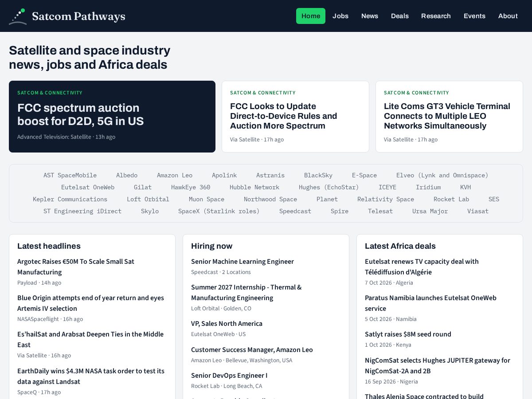Select the Kepler Communications company tag

70,199
